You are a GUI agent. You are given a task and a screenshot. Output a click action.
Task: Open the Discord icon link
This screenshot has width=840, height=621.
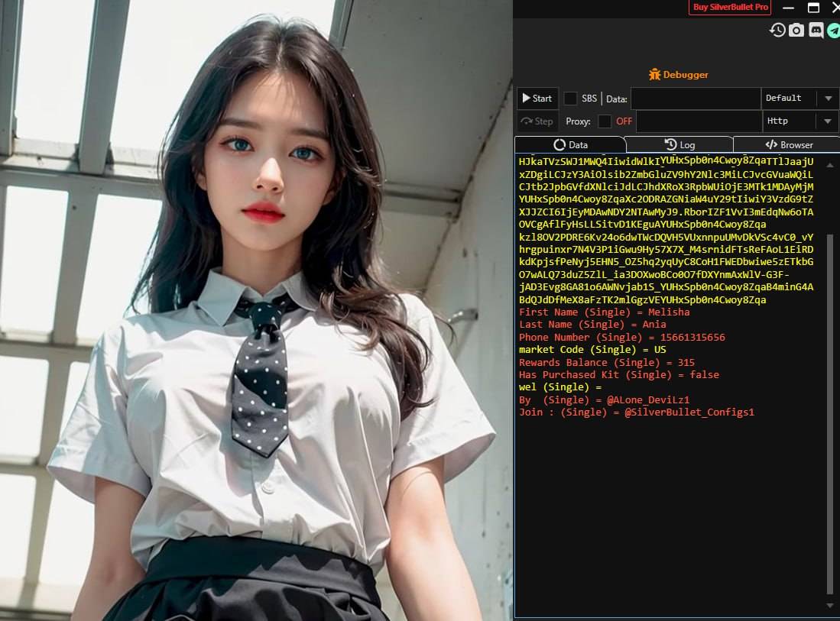pos(816,30)
